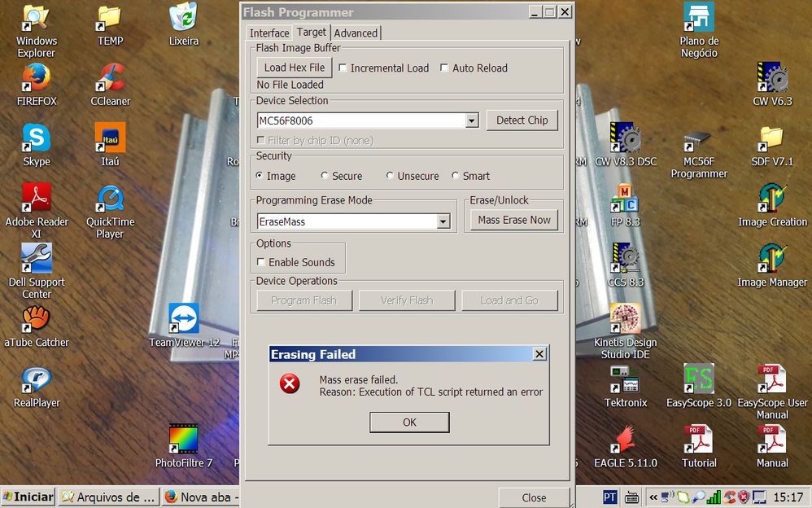Open the Windows Explorer desktop shortcut
The height and width of the screenshot is (508, 812).
[x=37, y=30]
